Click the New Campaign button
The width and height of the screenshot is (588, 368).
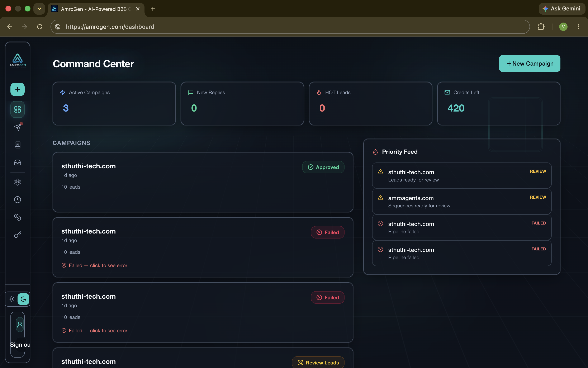point(530,63)
